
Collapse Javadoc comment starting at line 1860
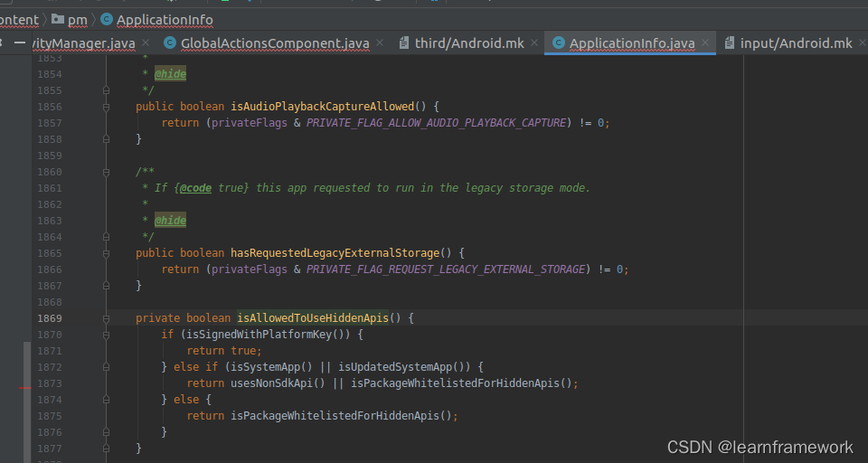107,172
